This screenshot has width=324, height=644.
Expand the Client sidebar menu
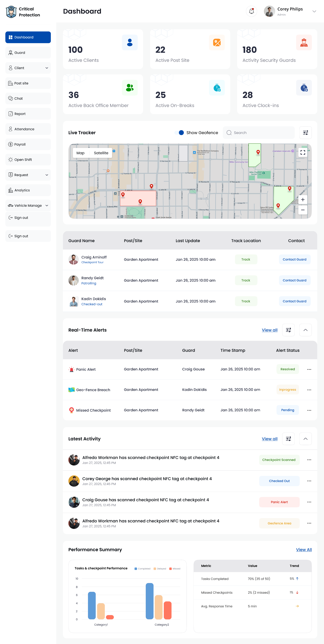coord(47,68)
